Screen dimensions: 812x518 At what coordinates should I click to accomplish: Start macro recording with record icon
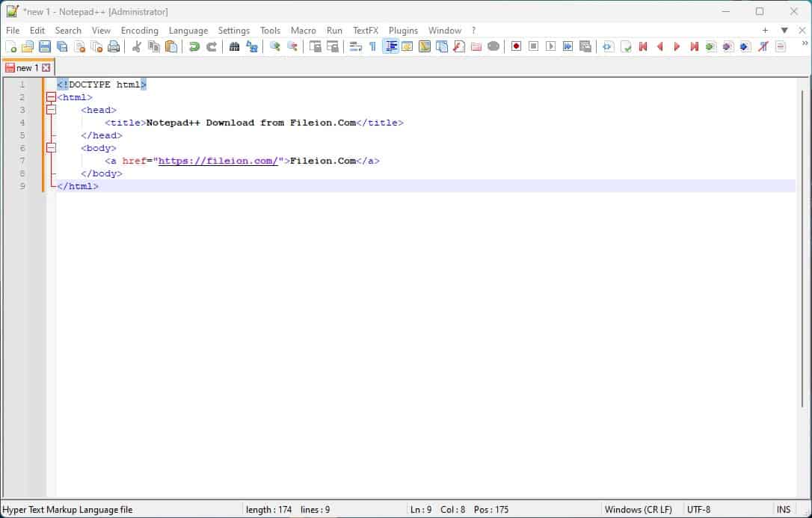[x=516, y=46]
